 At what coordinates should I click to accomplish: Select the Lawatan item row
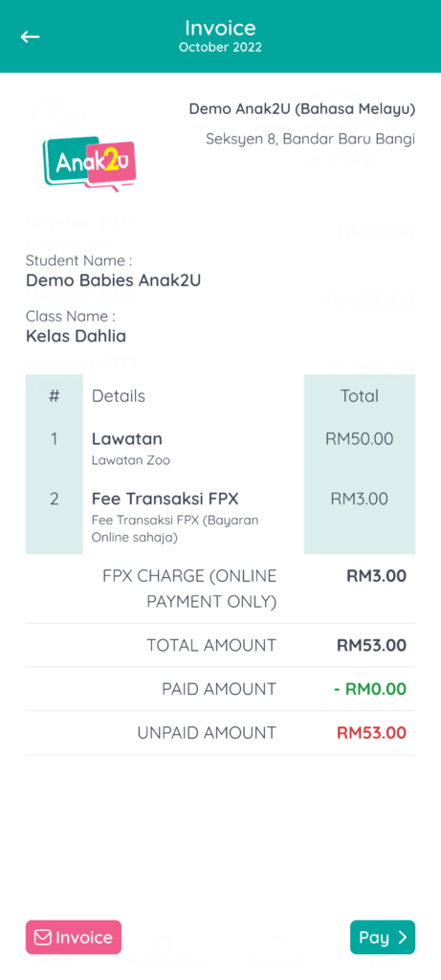220,449
